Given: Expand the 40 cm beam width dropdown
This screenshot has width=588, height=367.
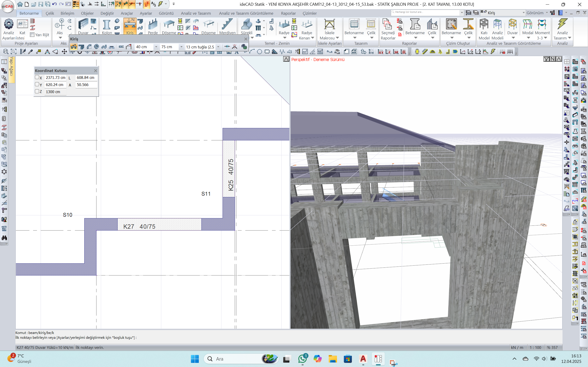Looking at the screenshot, I should 156,47.
